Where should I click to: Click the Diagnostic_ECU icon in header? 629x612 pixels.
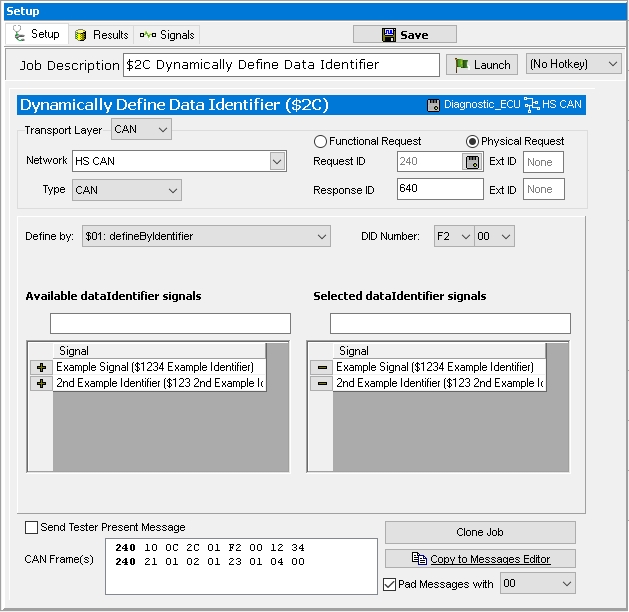(x=433, y=105)
